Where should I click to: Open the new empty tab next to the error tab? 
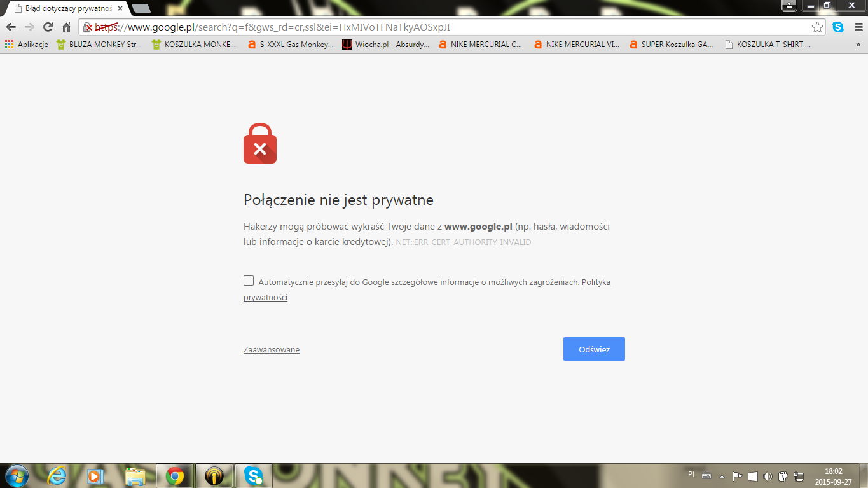coord(141,8)
